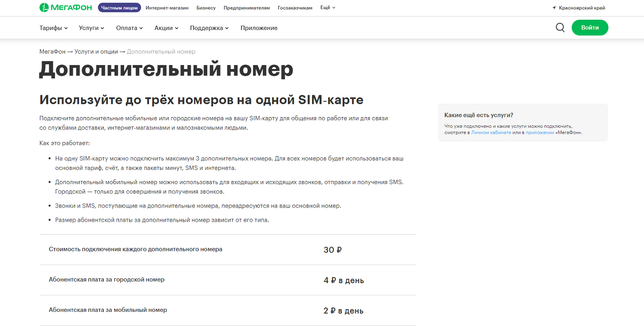The height and width of the screenshot is (332, 644).
Task: Go to the Бизнесу section
Action: (206, 8)
